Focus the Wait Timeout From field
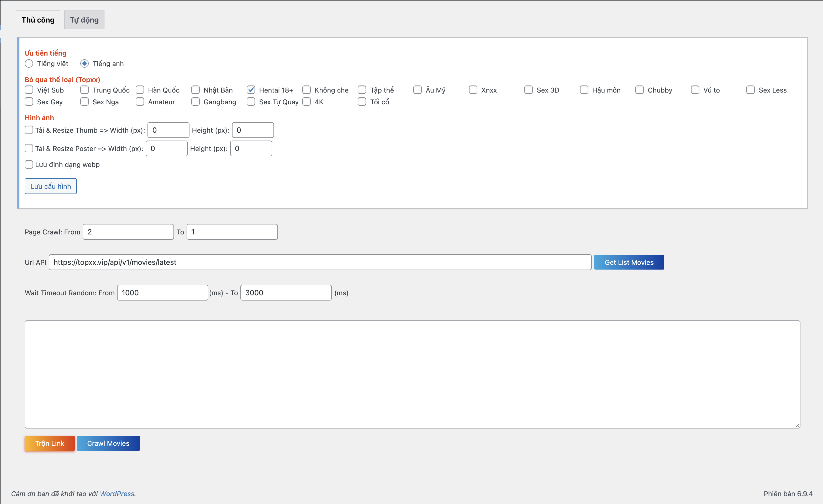Screen dimensions: 823x504 tap(163, 292)
